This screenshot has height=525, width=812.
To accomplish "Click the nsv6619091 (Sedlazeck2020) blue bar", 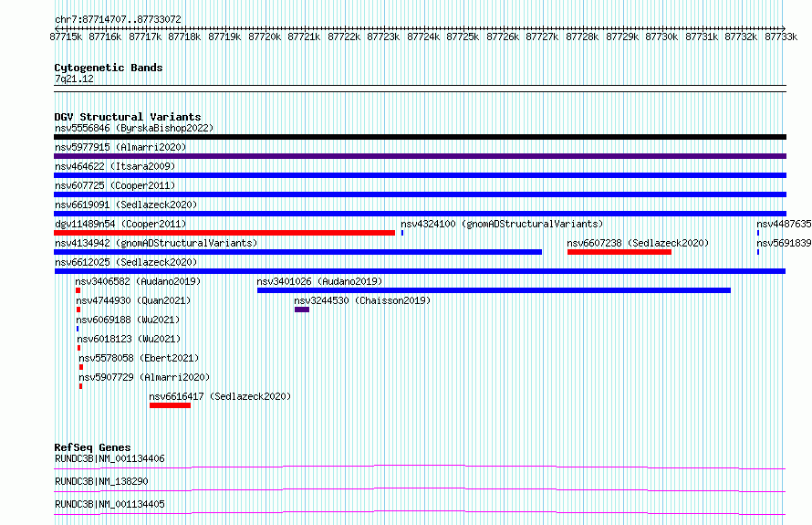I will (420, 214).
